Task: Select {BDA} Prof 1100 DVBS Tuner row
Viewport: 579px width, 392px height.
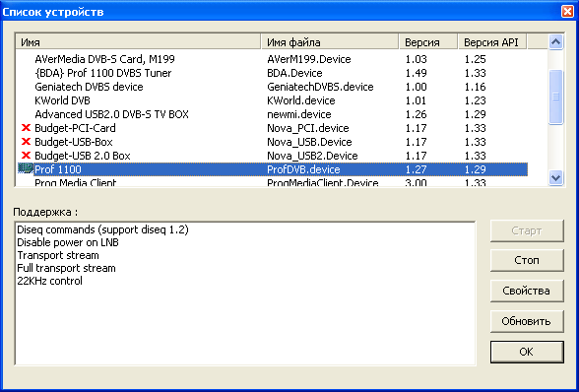Action: [103, 73]
